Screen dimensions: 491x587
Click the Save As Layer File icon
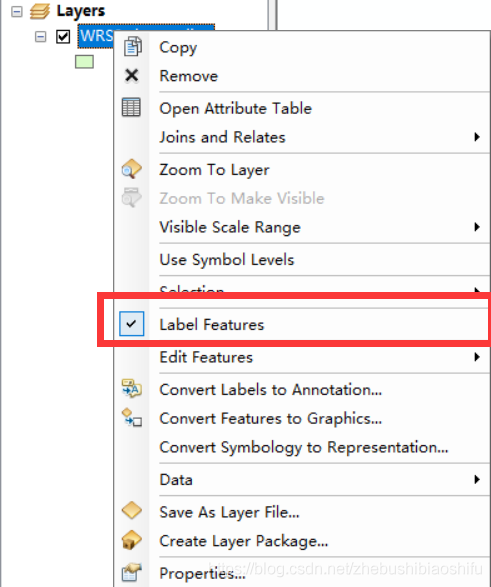tap(131, 511)
